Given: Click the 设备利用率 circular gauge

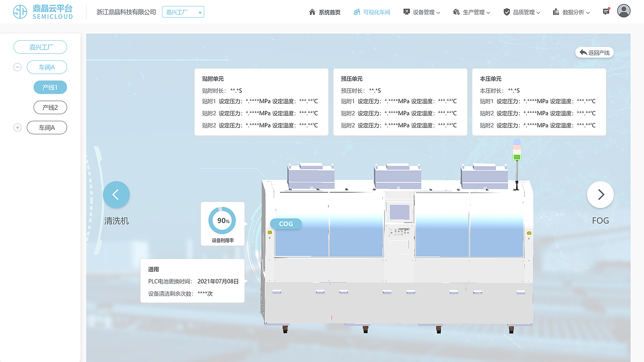Looking at the screenshot, I should pos(222,221).
